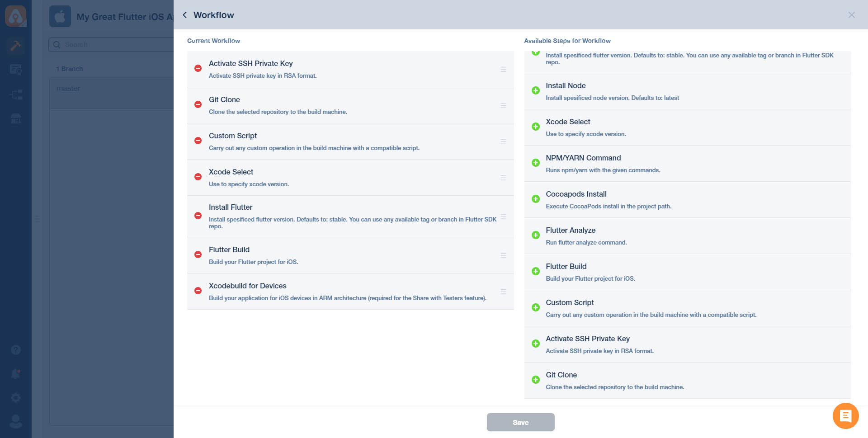Click the Xcodebuild for Devices step title
The height and width of the screenshot is (438, 868).
click(x=247, y=286)
